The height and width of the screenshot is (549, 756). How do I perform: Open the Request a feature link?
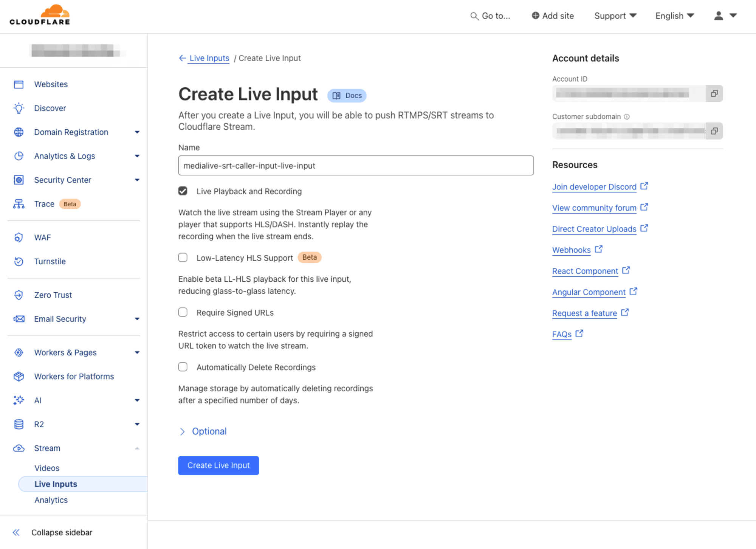[x=590, y=313]
